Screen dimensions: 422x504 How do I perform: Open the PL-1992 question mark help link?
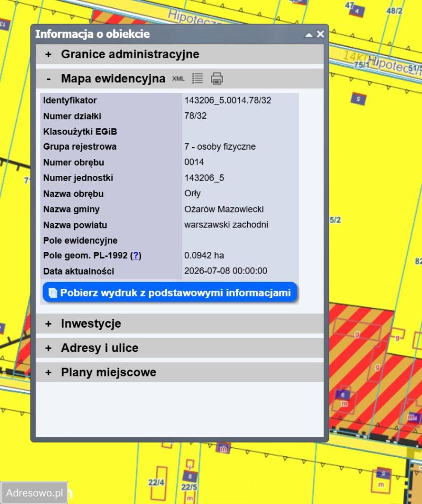click(136, 256)
